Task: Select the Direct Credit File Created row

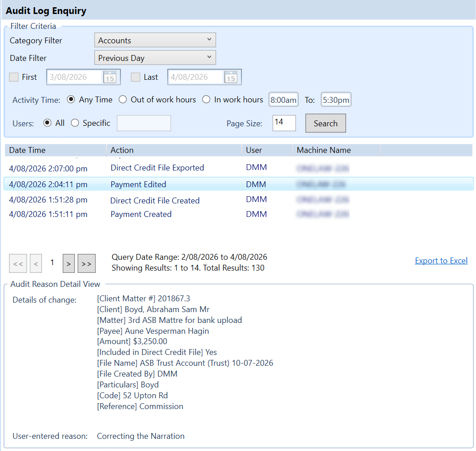Action: pos(239,200)
